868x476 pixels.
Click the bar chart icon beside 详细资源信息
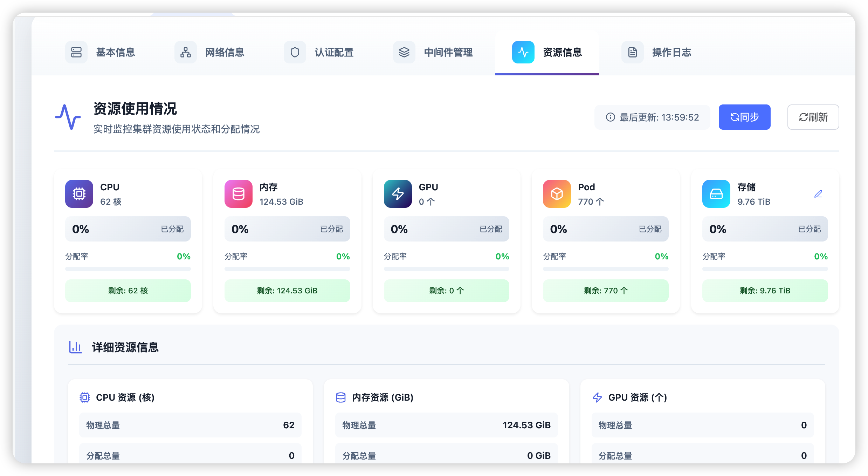(75, 347)
